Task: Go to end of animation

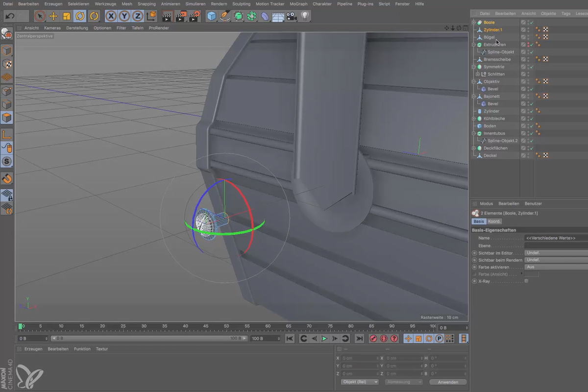Action: coord(360,339)
